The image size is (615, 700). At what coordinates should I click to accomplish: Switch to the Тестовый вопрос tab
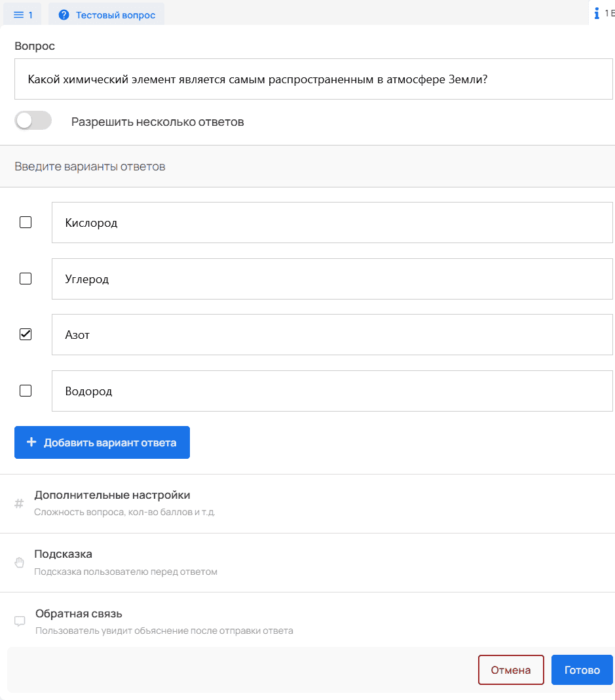106,14
